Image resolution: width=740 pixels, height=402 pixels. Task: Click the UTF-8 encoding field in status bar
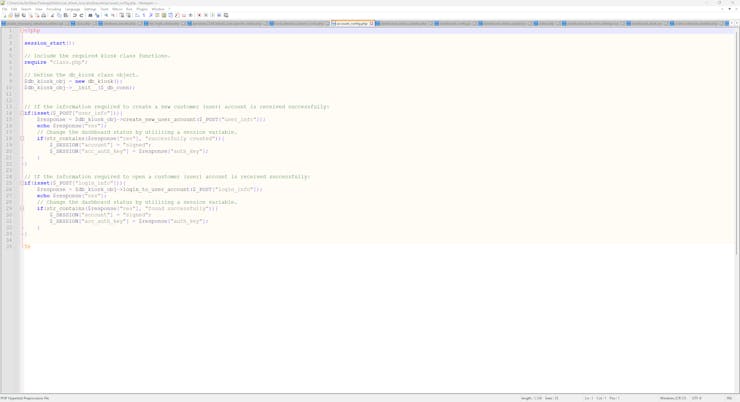click(x=697, y=398)
